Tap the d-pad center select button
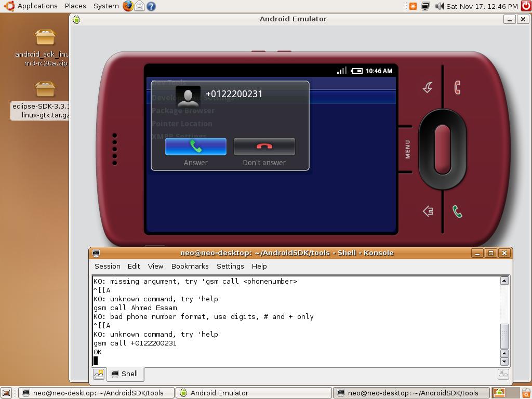Image resolution: width=532 pixels, height=399 pixels. click(x=443, y=149)
